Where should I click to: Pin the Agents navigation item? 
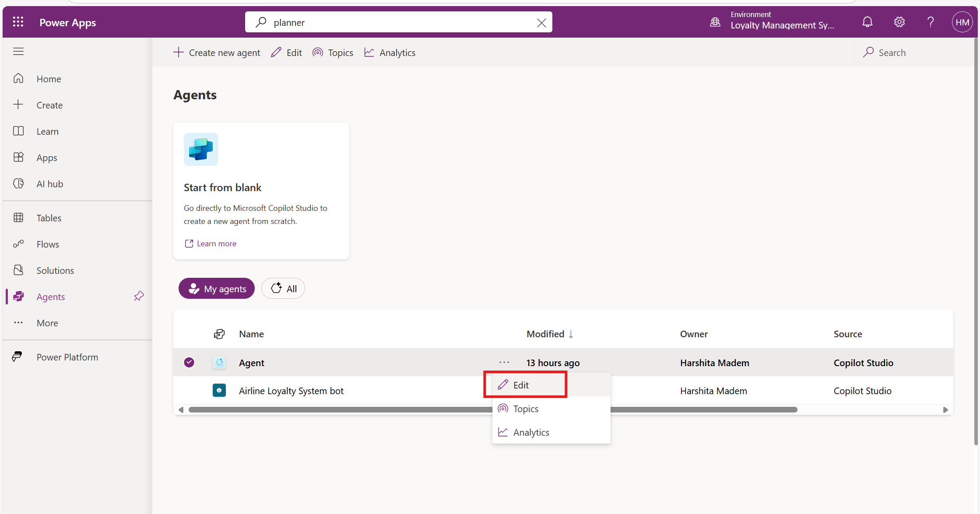[139, 296]
